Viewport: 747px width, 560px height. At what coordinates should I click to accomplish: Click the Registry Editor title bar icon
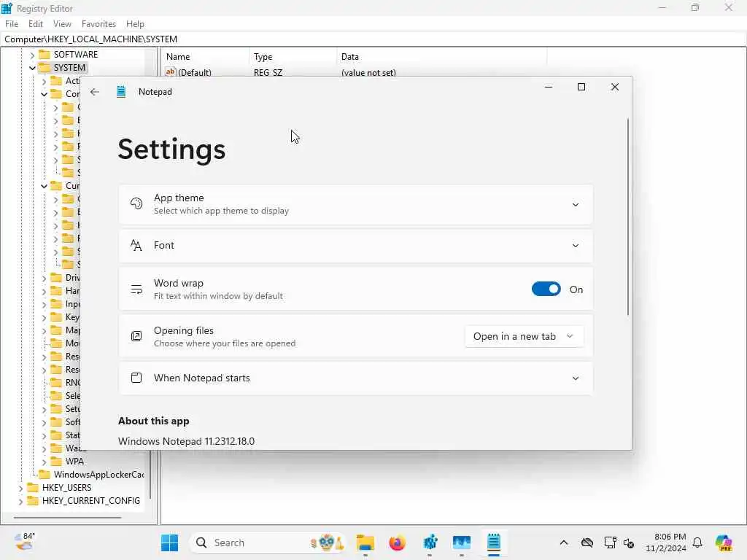pyautogui.click(x=7, y=8)
